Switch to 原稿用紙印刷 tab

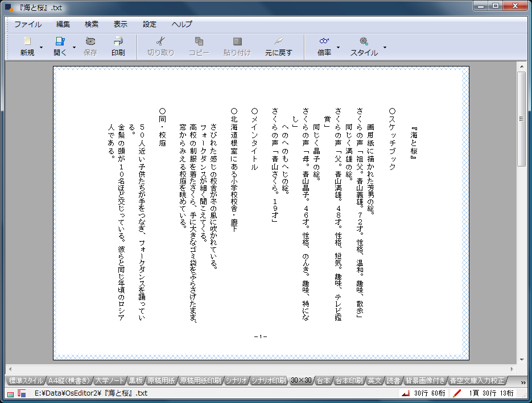200,381
